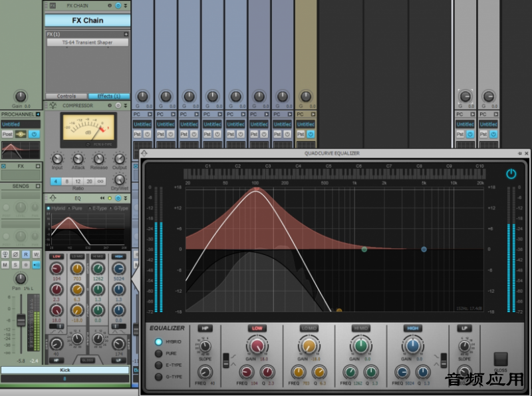532x396 pixels.
Task: Enable Read automation R on Kick strip
Action: pos(26,254)
